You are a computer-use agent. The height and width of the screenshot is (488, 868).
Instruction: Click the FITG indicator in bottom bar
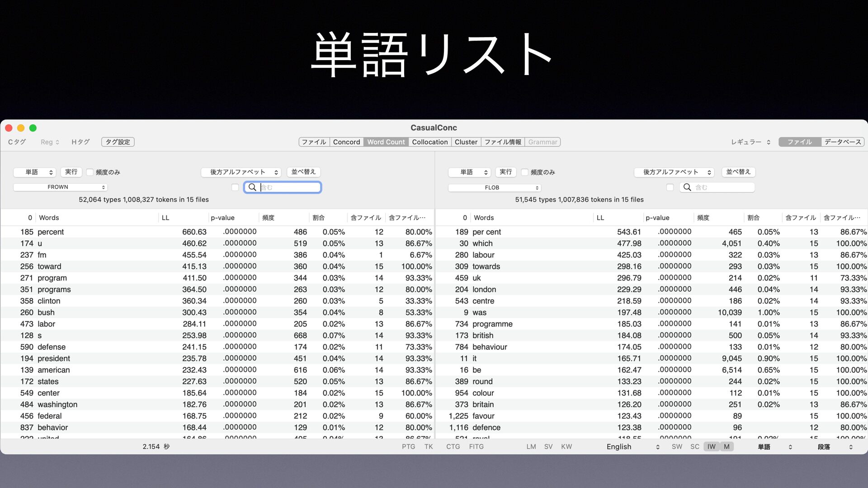click(x=476, y=446)
